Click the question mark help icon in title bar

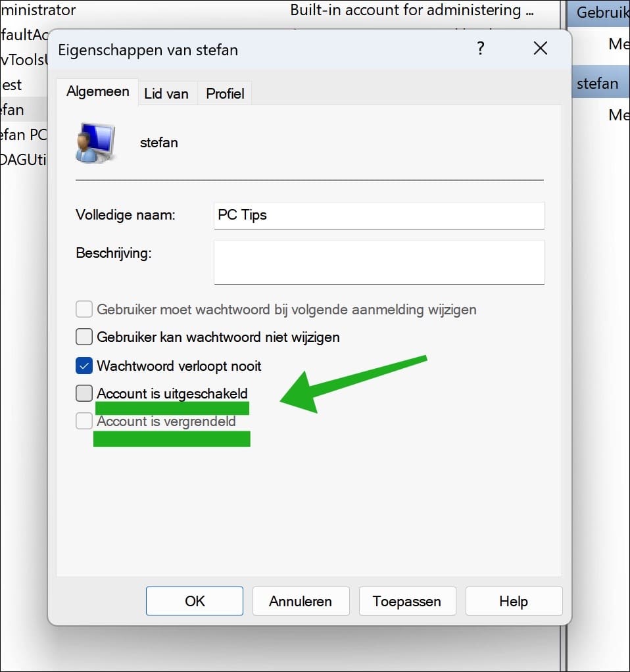(x=481, y=48)
